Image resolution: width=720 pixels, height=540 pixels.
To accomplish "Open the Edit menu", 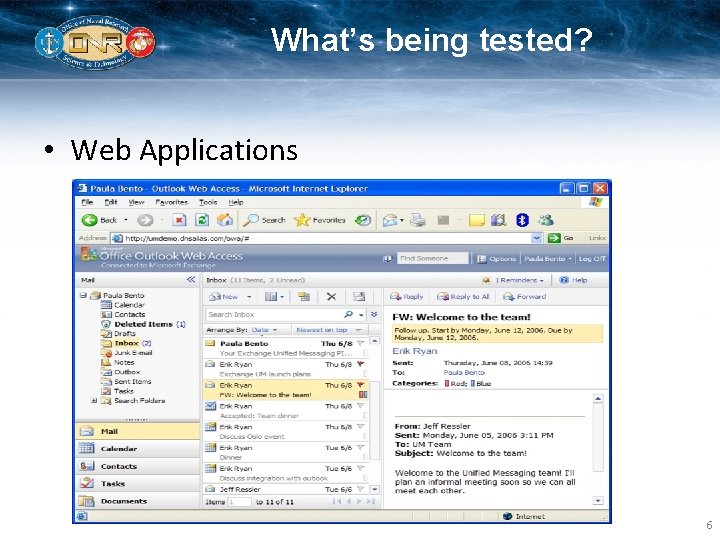I will click(x=111, y=202).
